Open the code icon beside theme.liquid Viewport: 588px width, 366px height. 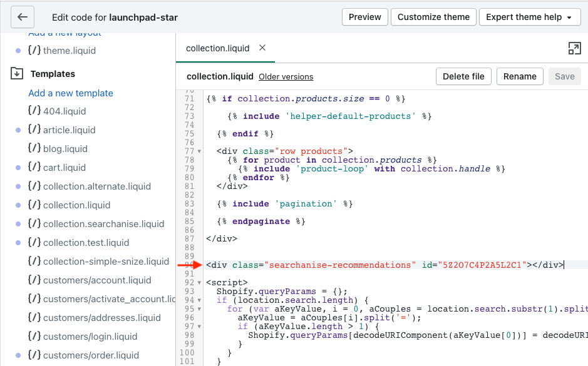[34, 50]
